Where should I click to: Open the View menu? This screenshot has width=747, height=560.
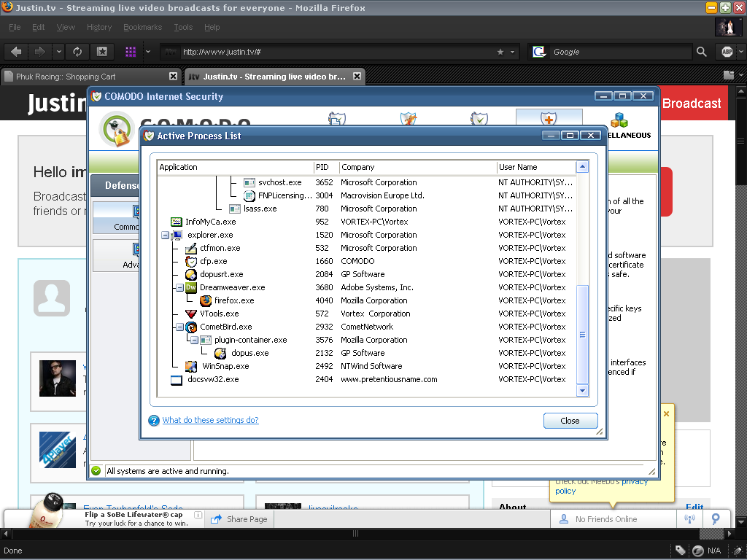[x=66, y=27]
